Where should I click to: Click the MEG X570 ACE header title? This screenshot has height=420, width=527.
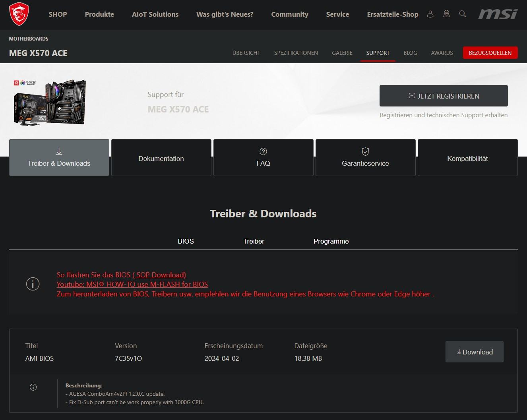(x=38, y=53)
